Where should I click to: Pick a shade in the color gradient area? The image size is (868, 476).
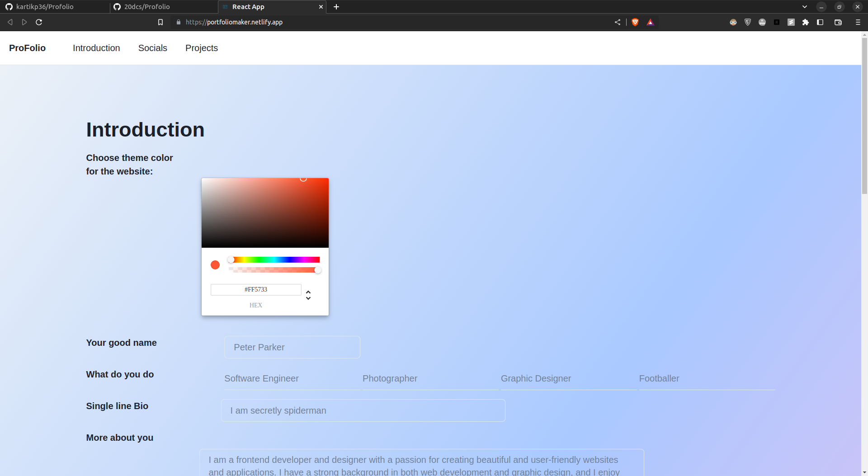click(265, 212)
